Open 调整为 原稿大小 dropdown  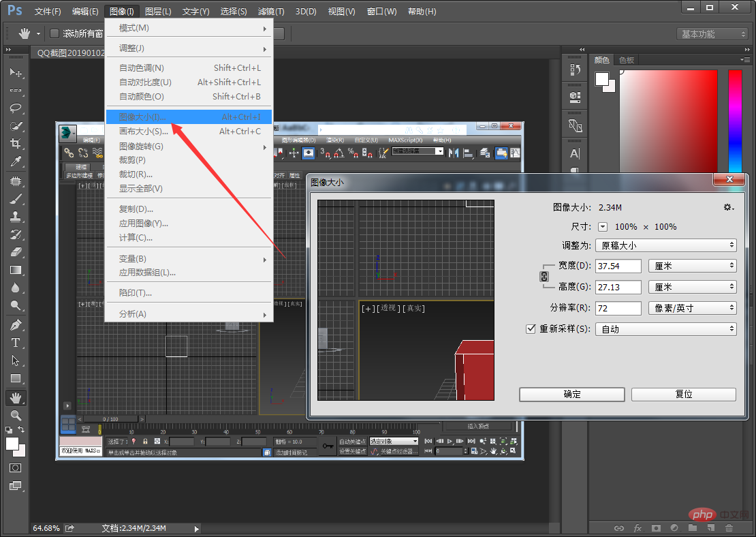(666, 245)
